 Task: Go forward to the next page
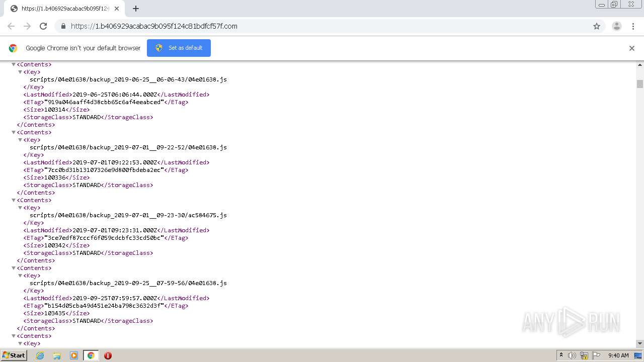tap(27, 26)
